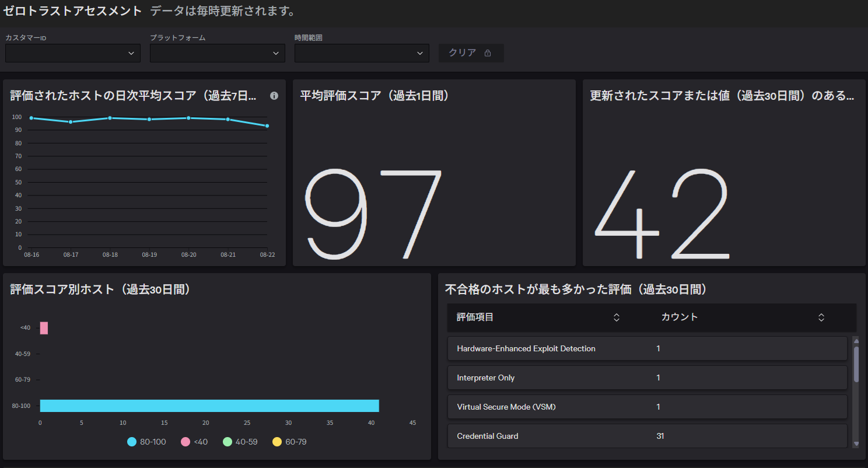Click Credential Guard count value 31
This screenshot has height=468, width=868.
[x=660, y=436]
